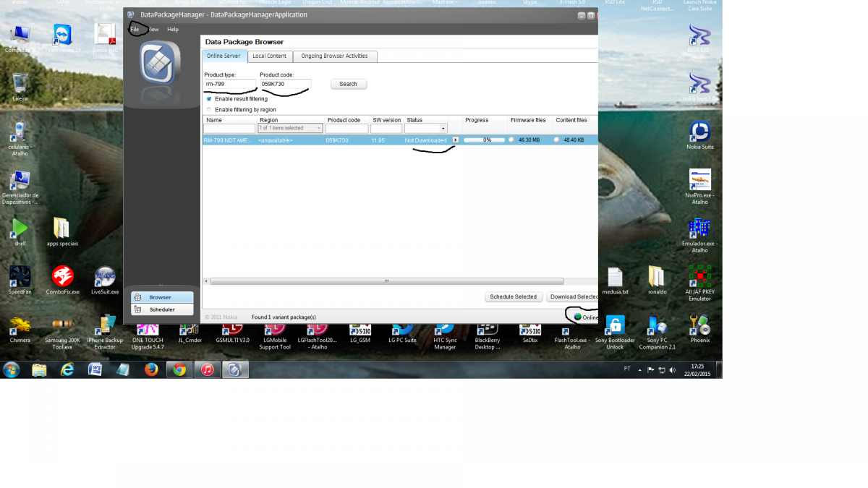
Task: Select the Phoenix desktop icon
Action: click(x=699, y=329)
